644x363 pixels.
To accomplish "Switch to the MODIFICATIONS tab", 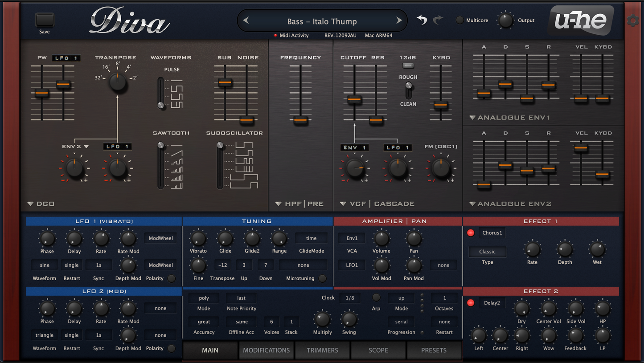I will (266, 350).
